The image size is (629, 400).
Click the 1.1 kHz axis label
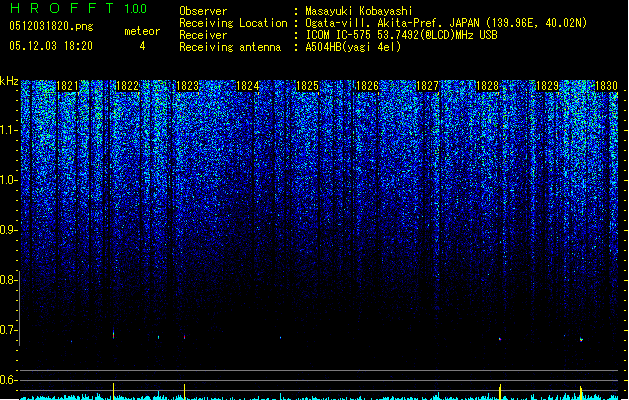(8, 130)
